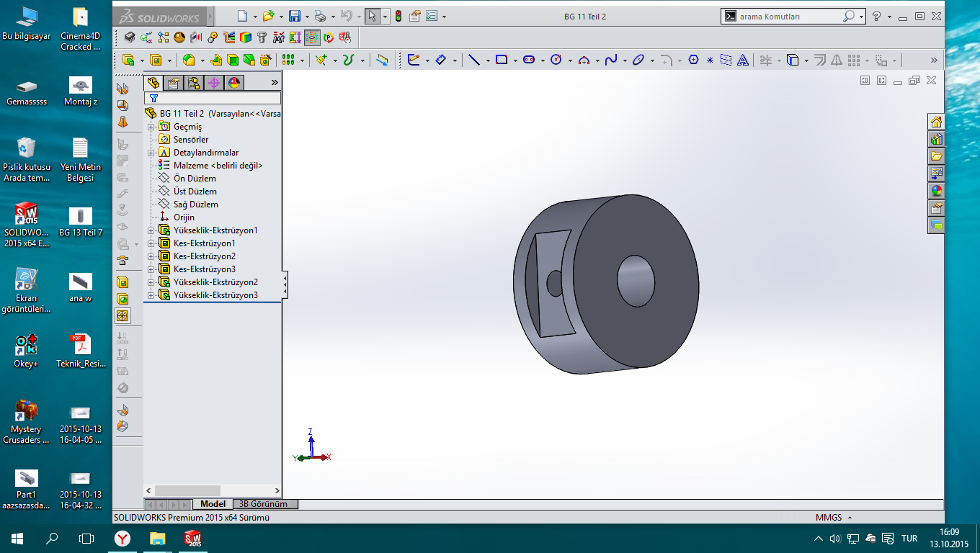
Task: Open the SOLIDWORKS logo menu flyout arrow
Action: [x=210, y=16]
